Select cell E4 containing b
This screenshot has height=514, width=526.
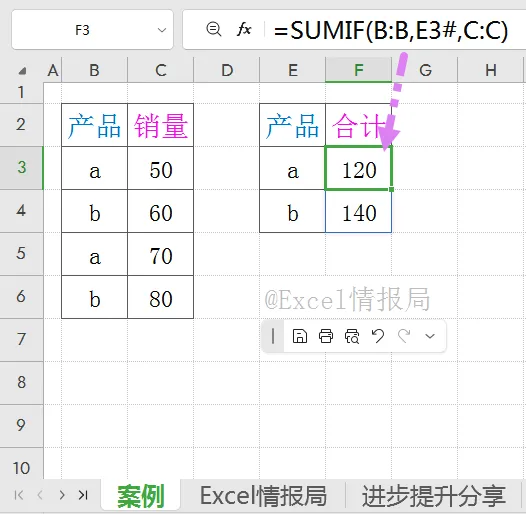pyautogui.click(x=293, y=211)
